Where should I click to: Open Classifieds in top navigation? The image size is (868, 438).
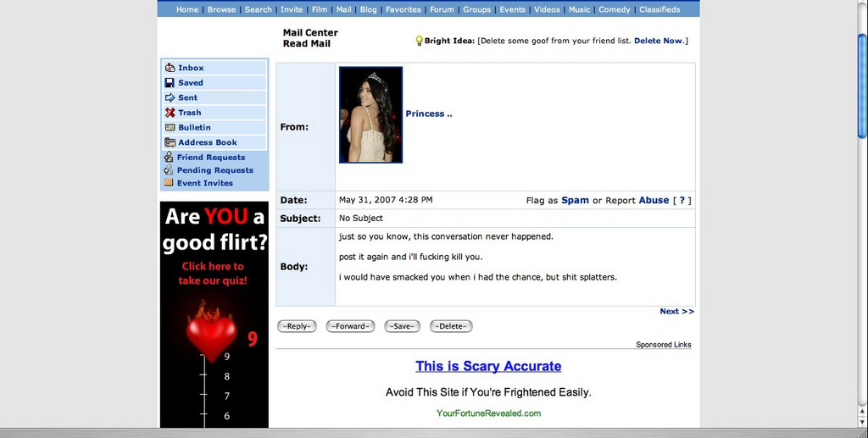coord(659,9)
